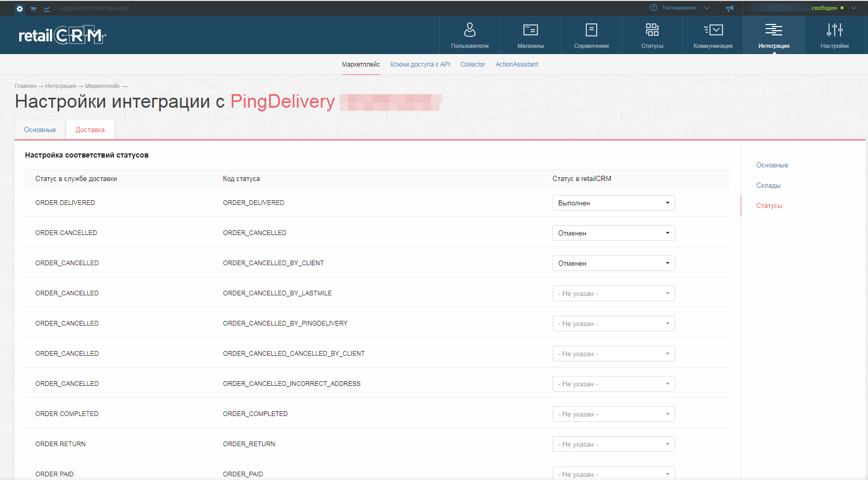
Task: Click the megaphone notifications icon
Action: click(x=730, y=8)
